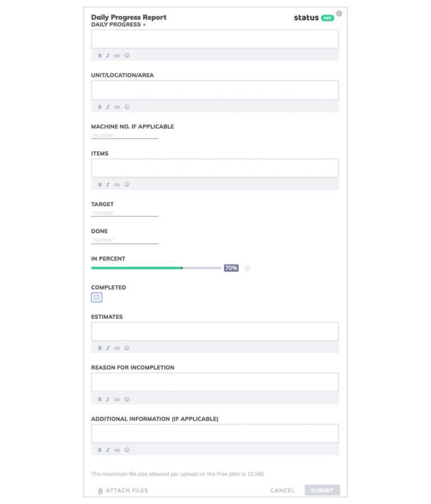Click the Cancel button
This screenshot has height=504, width=431.
[282, 491]
